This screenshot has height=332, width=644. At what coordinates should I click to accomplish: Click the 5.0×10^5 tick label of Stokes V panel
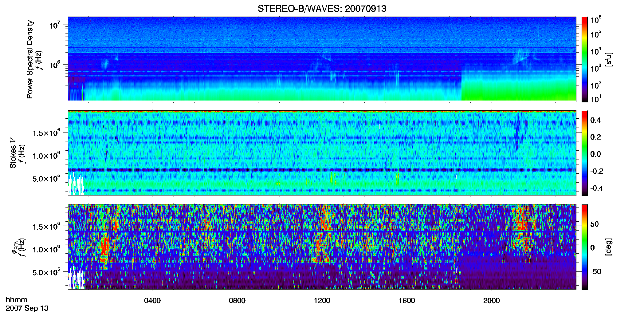point(46,178)
